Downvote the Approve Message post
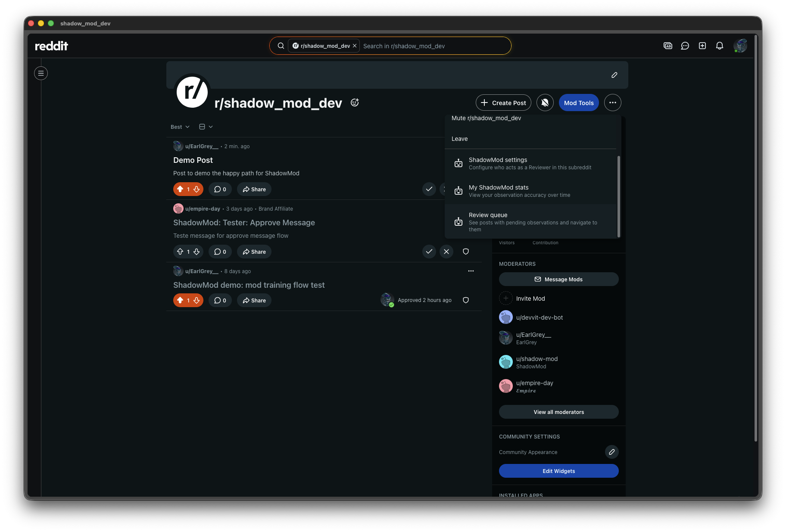The width and height of the screenshot is (786, 532). [x=196, y=252]
